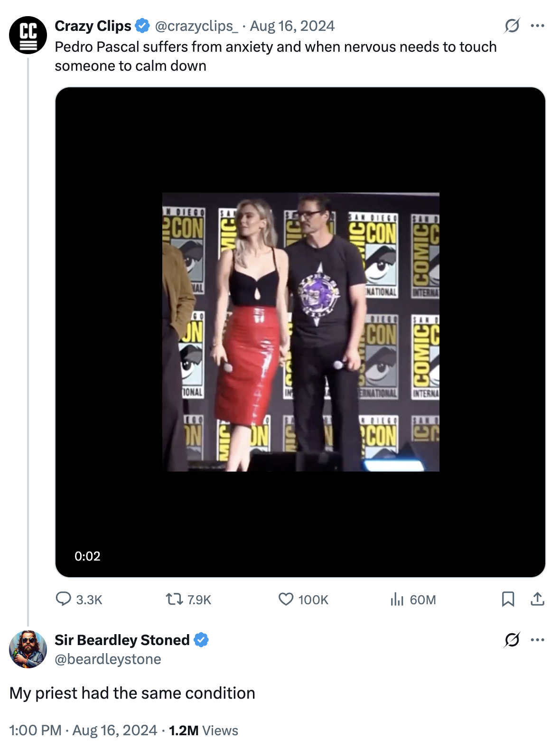Open the @crazyclips_ handle link
Screen dimensions: 560x749
tap(196, 26)
